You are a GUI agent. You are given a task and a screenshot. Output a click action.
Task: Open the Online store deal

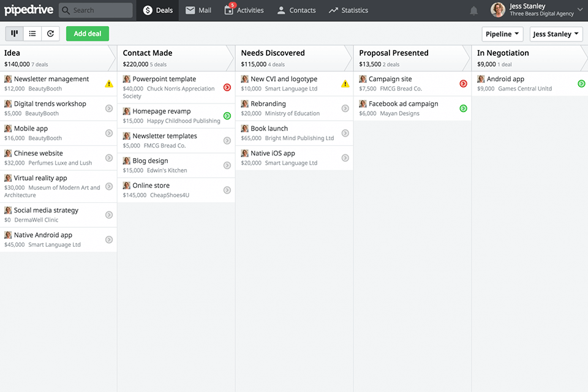point(151,186)
